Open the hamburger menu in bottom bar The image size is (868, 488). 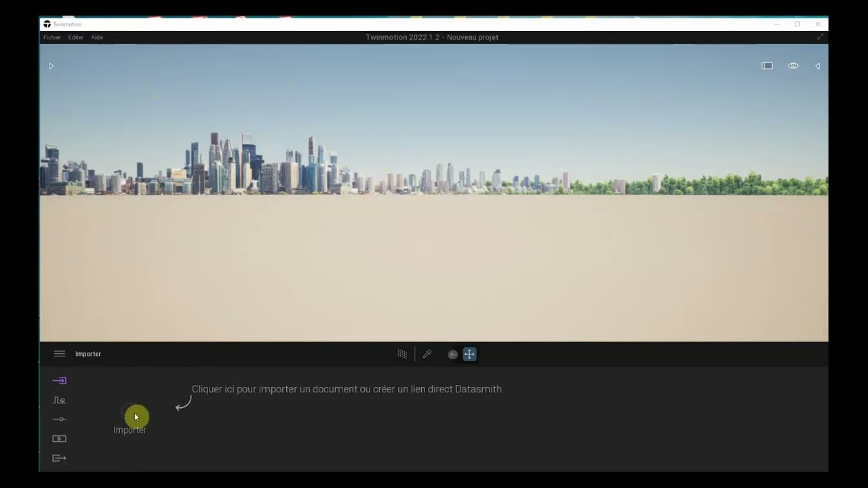60,354
